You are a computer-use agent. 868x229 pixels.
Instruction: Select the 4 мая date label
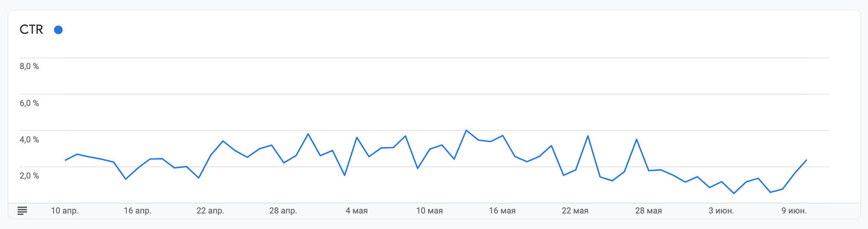coord(357,211)
